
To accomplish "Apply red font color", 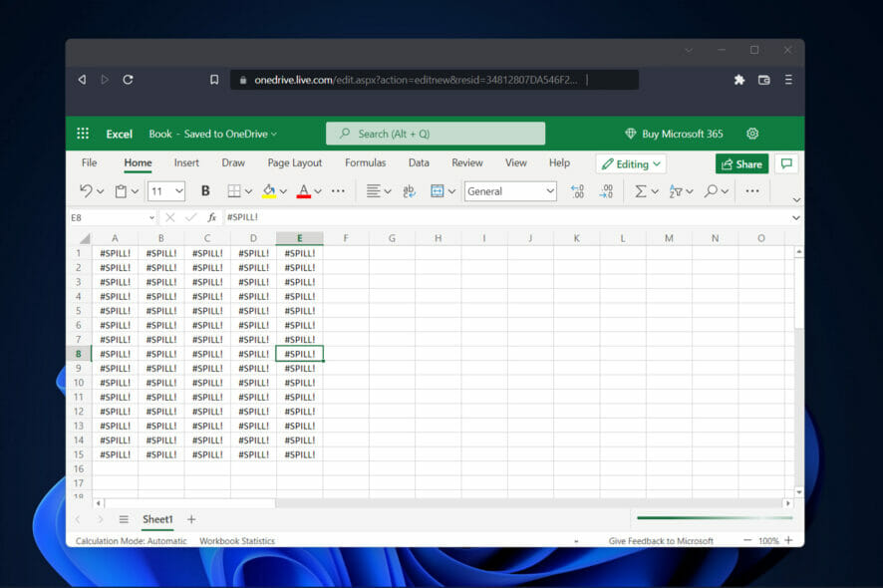I will [x=304, y=191].
